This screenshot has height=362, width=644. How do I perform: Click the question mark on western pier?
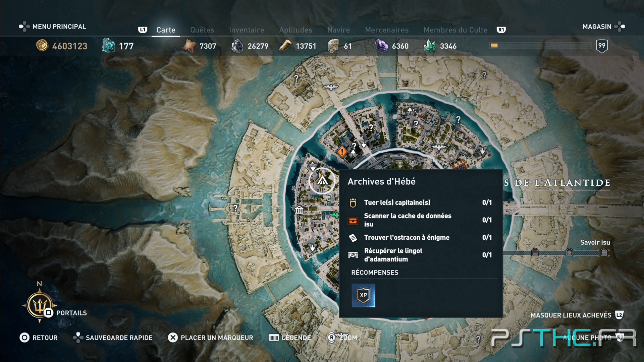tap(235, 208)
